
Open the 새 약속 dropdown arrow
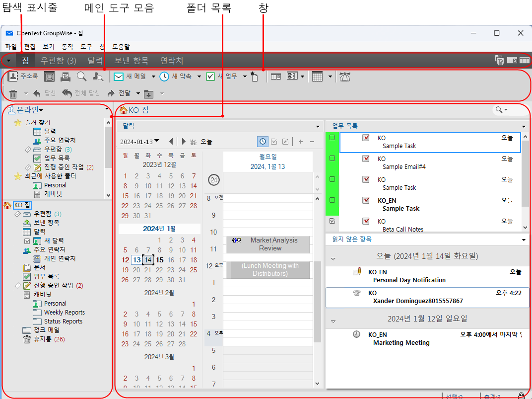[199, 77]
